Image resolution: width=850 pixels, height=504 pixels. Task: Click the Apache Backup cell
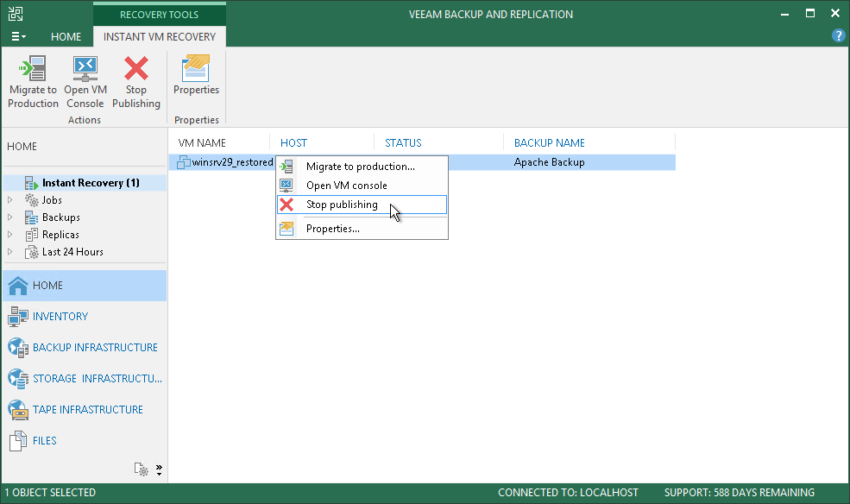coord(549,162)
